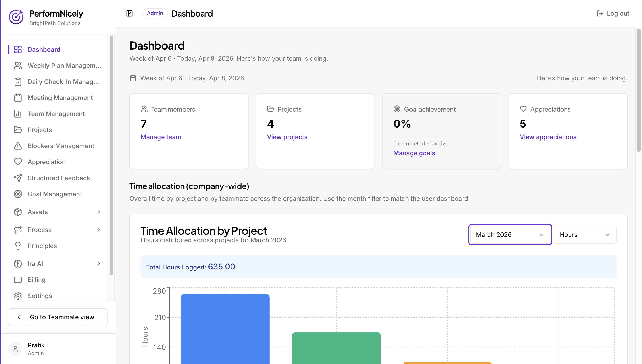Open Weekly Plan Management menu item
The image size is (642, 364).
64,66
